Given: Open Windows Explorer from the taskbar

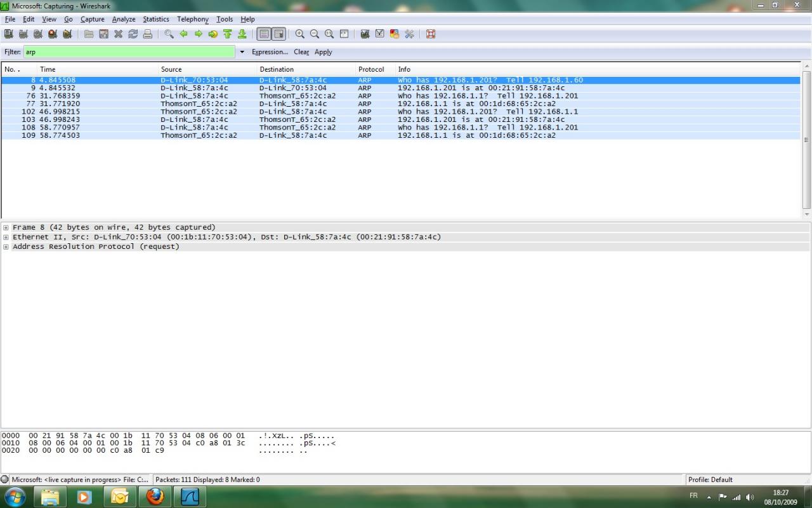Looking at the screenshot, I should click(x=49, y=496).
